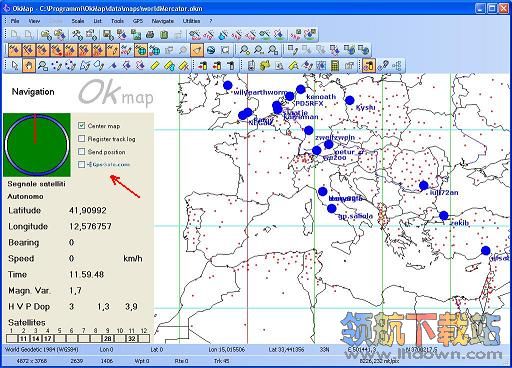Click the tree hierarchy diagram icon
This screenshot has height=368, width=512.
point(397,66)
